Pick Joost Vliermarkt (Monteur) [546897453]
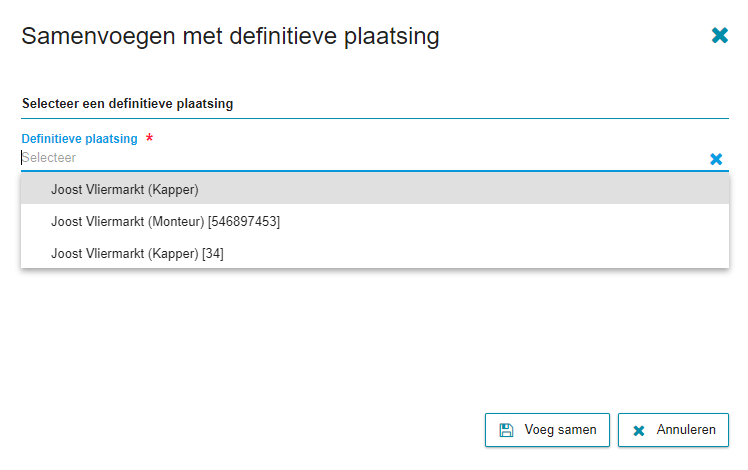Viewport: 748px width, 470px height. click(375, 221)
